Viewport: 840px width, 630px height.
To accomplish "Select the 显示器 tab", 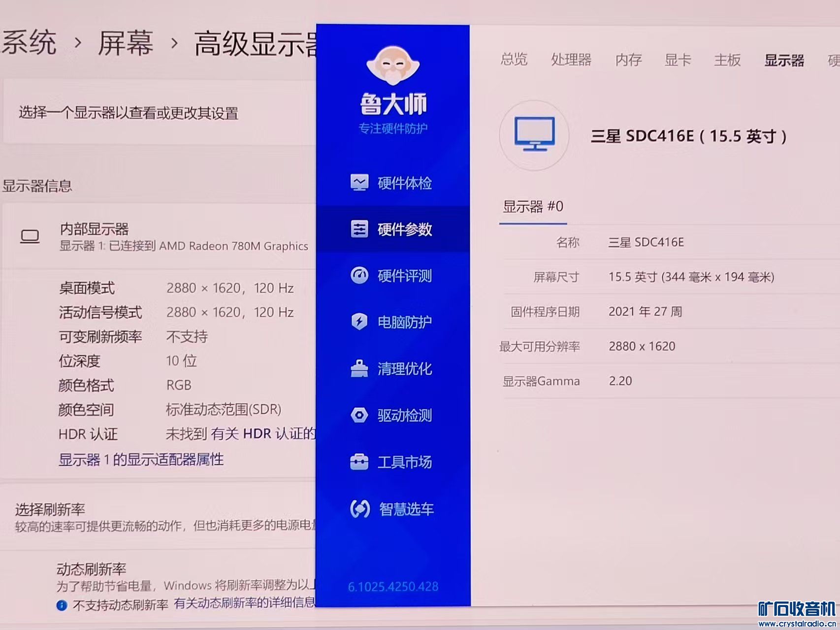I will pyautogui.click(x=784, y=60).
